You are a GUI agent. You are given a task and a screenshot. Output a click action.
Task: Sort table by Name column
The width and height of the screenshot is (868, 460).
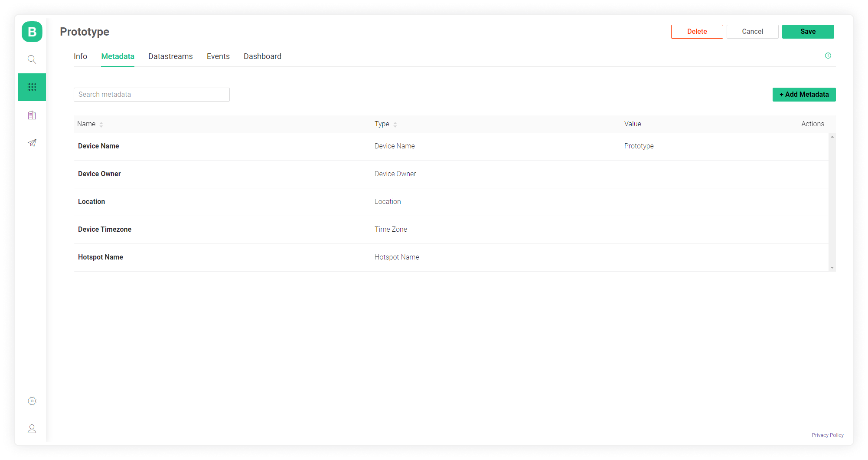point(101,125)
